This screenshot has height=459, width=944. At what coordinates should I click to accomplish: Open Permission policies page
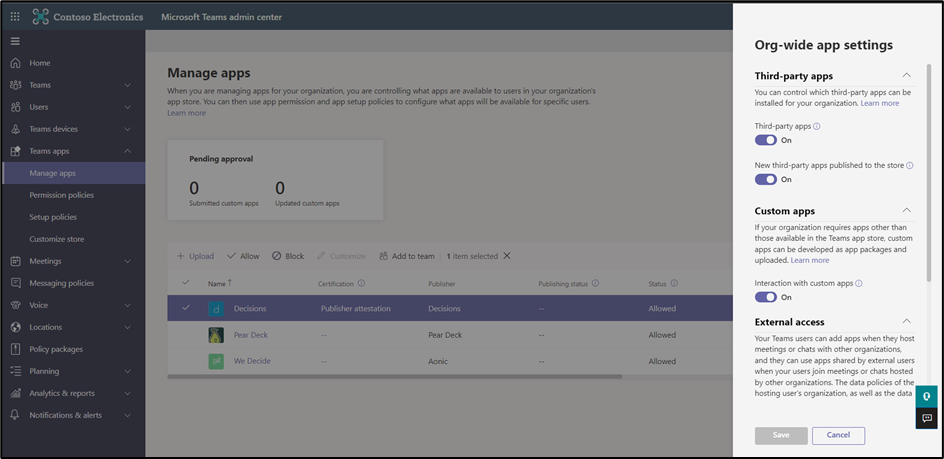click(x=73, y=195)
